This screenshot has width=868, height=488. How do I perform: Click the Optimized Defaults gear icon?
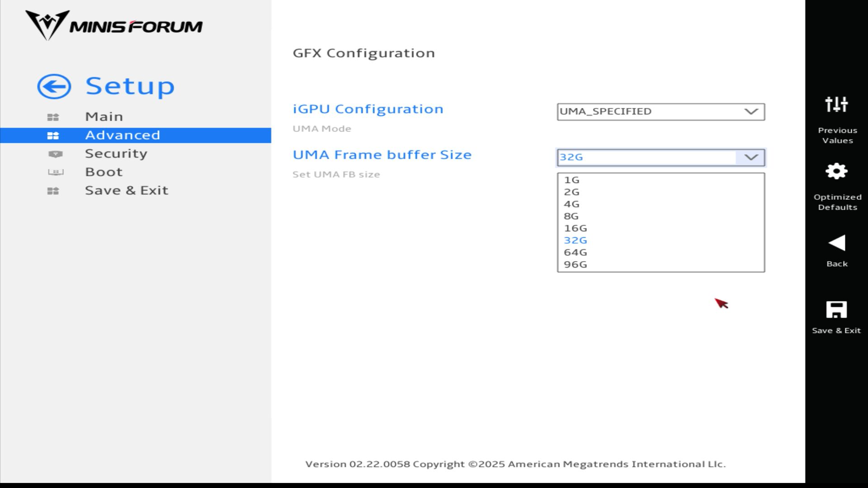pos(836,171)
